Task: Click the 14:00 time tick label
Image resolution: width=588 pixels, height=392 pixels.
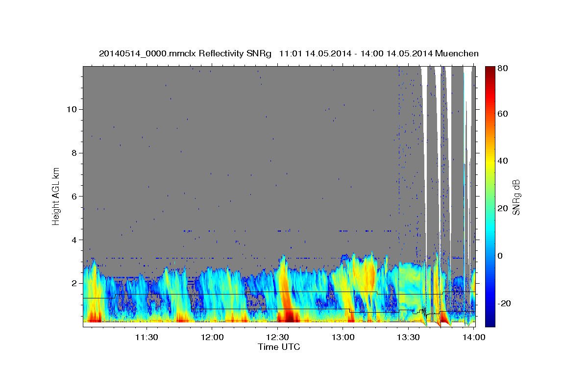Action: click(x=474, y=337)
